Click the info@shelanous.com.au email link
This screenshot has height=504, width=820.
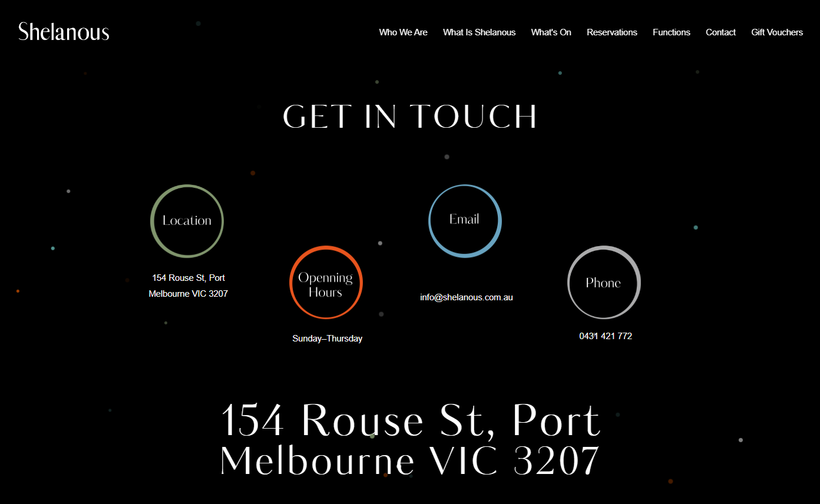coord(466,297)
